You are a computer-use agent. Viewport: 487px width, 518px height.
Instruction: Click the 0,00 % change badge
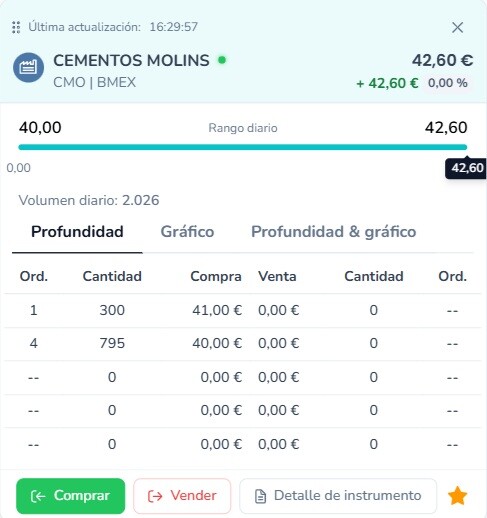[x=448, y=83]
